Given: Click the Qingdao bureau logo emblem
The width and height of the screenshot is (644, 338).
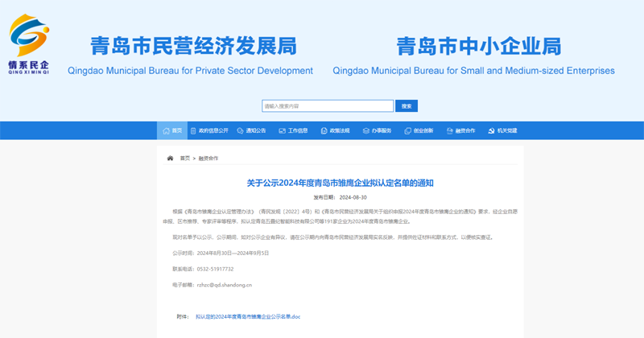Looking at the screenshot, I should click(x=29, y=36).
